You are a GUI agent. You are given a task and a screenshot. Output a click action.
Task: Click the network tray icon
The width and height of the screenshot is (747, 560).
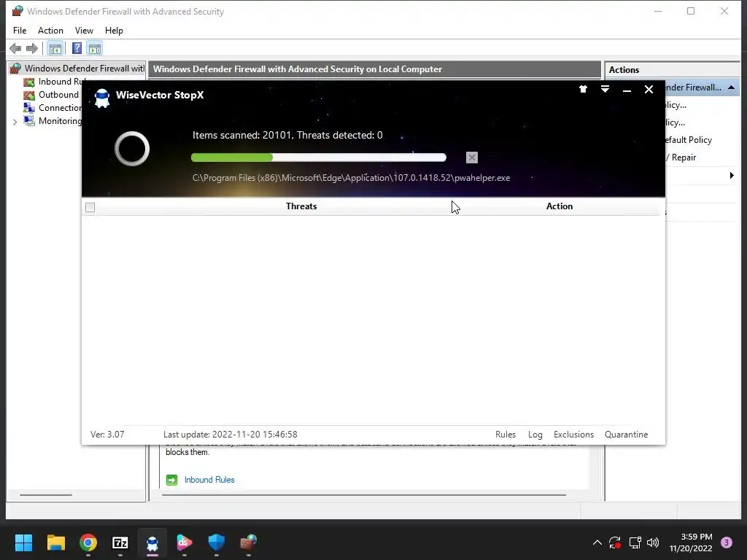click(635, 542)
